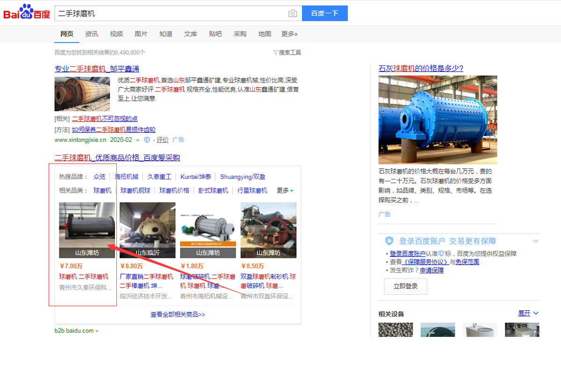561x392 pixels.
Task: Switch to the 采购 tab
Action: tap(240, 34)
